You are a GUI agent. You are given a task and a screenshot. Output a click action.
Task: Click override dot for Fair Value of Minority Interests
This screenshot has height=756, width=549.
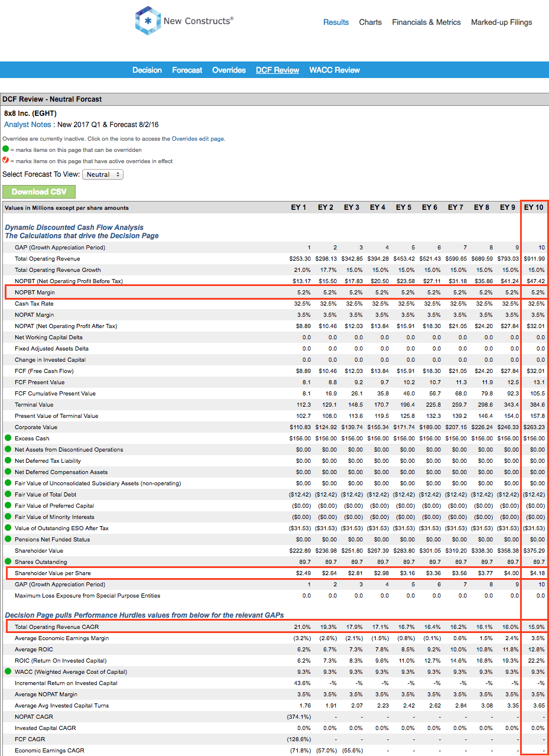tap(8, 517)
